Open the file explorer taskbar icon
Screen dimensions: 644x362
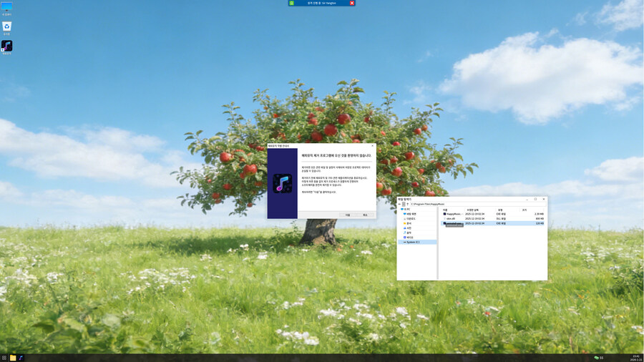tap(13, 357)
